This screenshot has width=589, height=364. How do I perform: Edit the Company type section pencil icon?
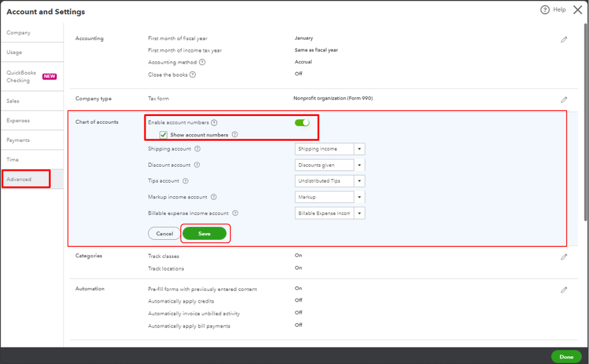point(564,100)
